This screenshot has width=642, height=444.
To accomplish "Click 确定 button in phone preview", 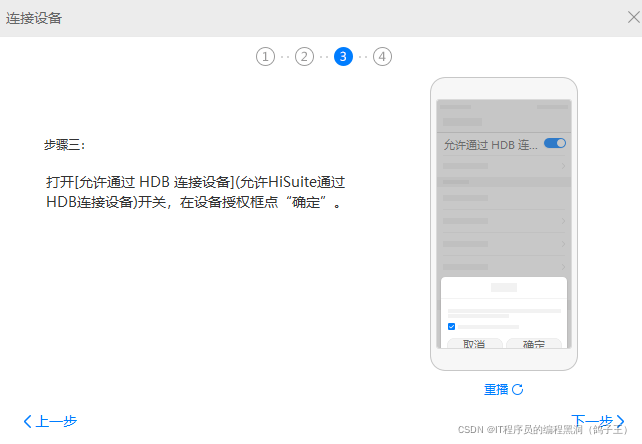I will pos(534,343).
